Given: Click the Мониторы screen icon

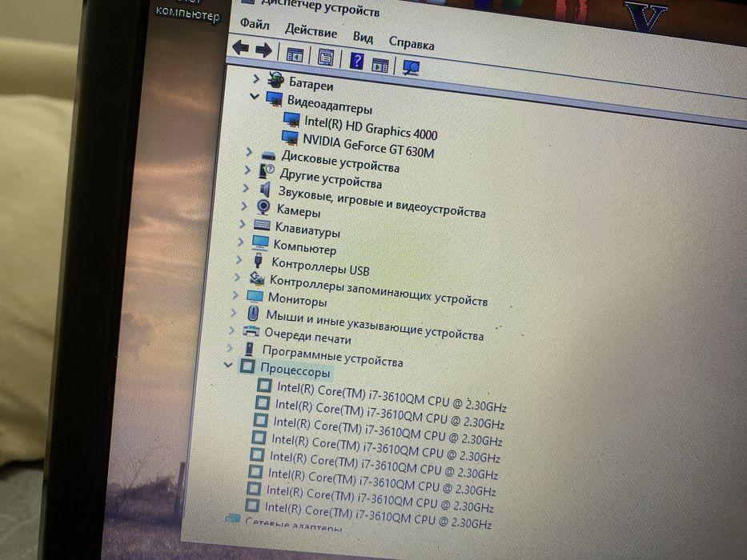Looking at the screenshot, I should coord(255,297).
